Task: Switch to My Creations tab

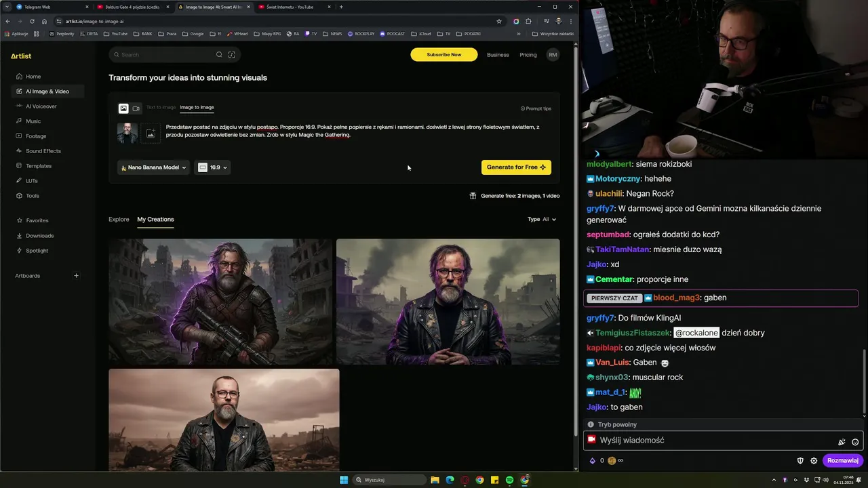Action: point(155,220)
